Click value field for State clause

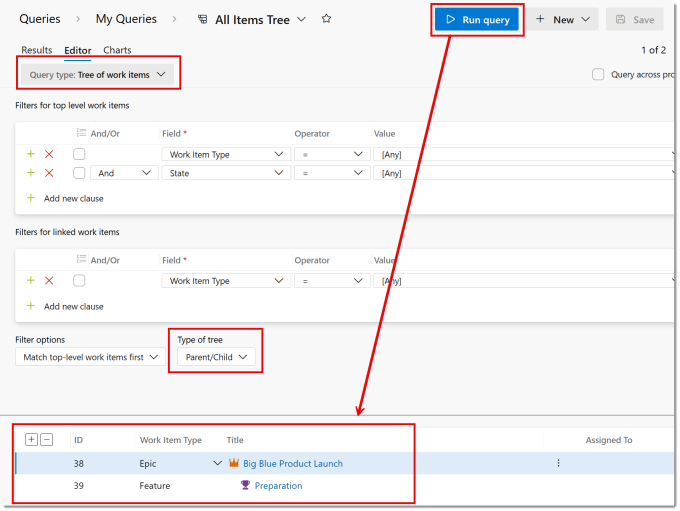click(x=524, y=173)
